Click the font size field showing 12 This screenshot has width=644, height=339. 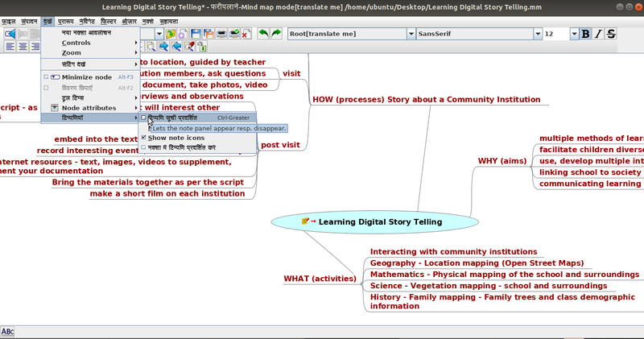[x=556, y=34]
